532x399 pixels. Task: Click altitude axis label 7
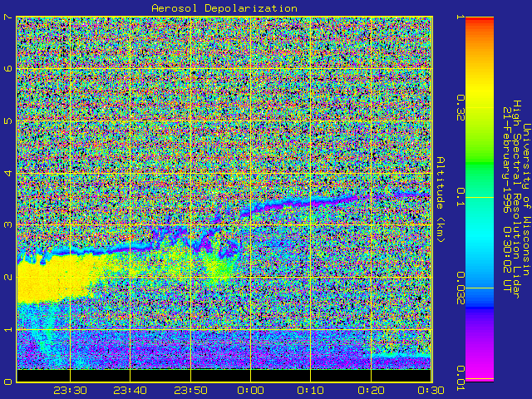pos(7,17)
